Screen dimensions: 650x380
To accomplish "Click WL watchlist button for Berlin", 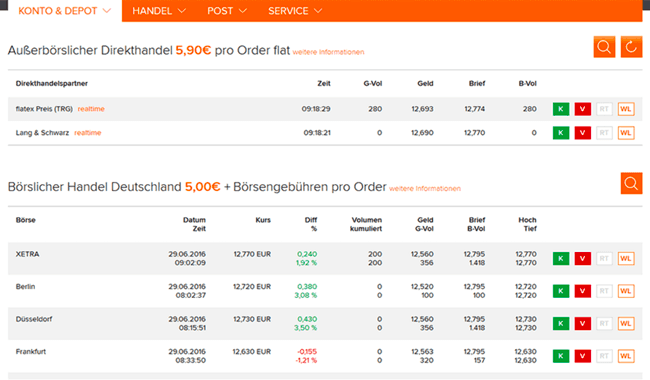I will click(x=626, y=291).
